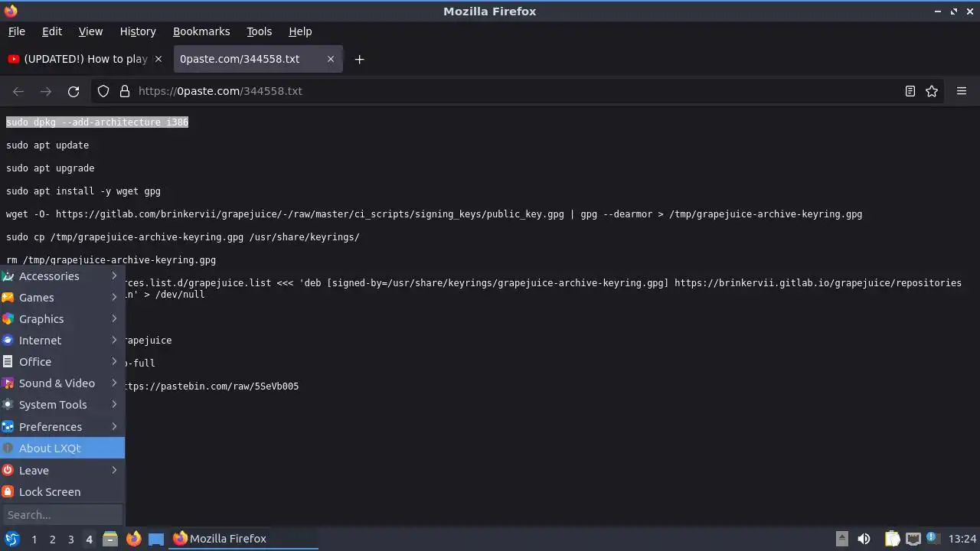Expand the Games submenu
Image resolution: width=980 pixels, height=551 pixels.
tap(62, 298)
